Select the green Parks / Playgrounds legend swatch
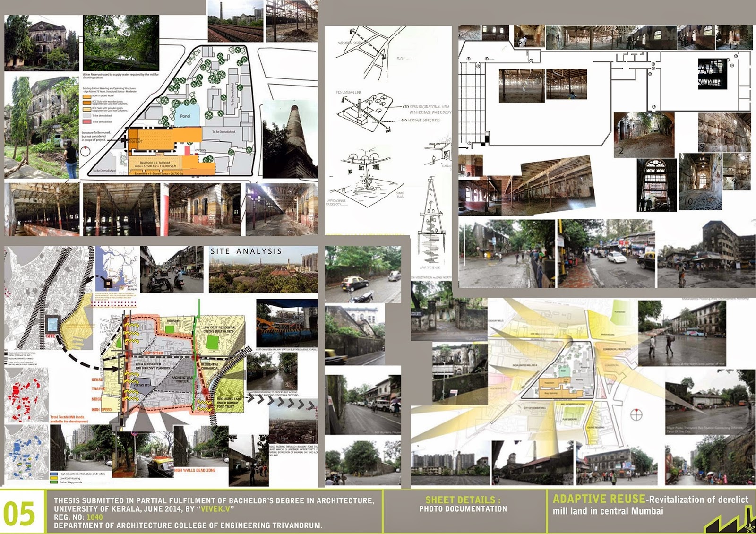This screenshot has height=534, width=756. coord(53,482)
